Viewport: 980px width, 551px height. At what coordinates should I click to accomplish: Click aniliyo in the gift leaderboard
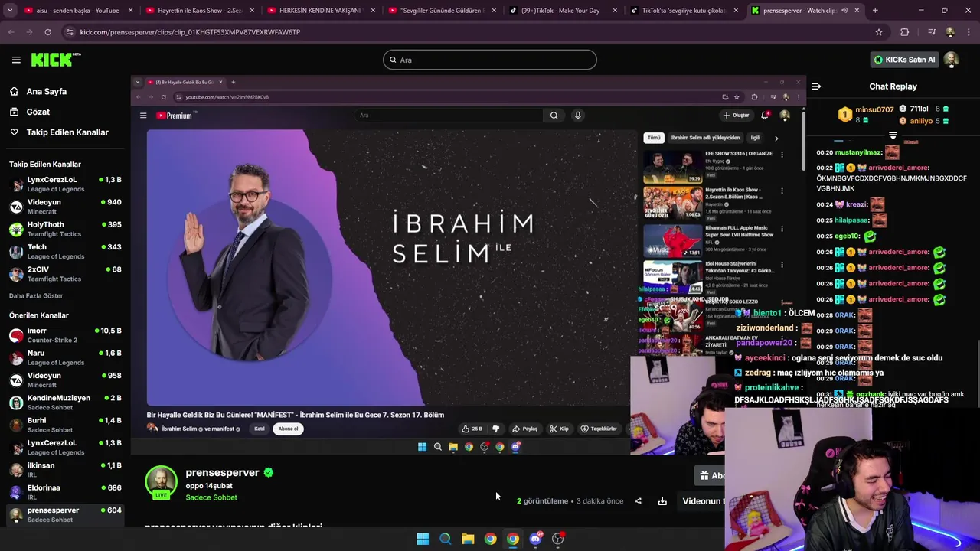(921, 121)
